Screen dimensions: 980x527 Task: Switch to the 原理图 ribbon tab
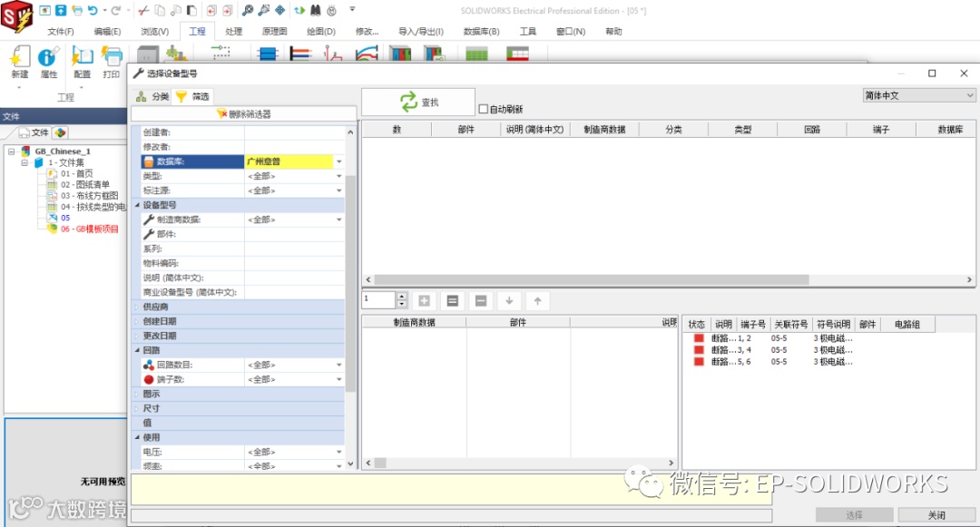pos(274,31)
